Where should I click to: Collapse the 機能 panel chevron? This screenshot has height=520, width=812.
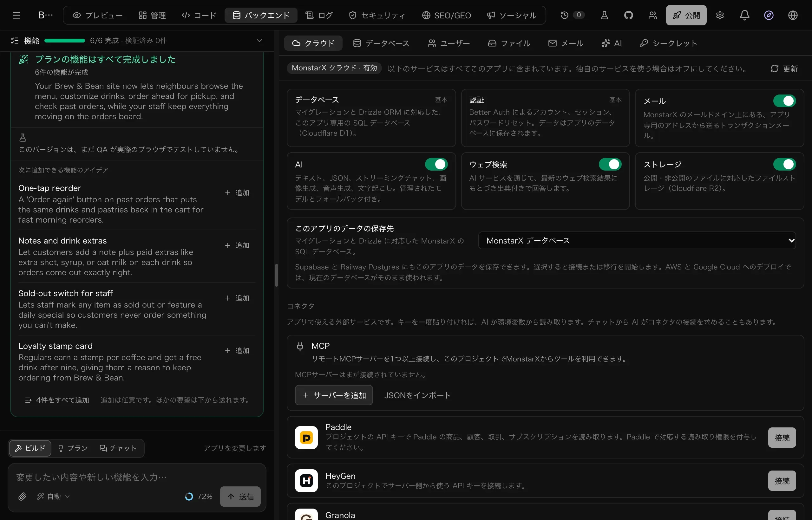tap(259, 41)
